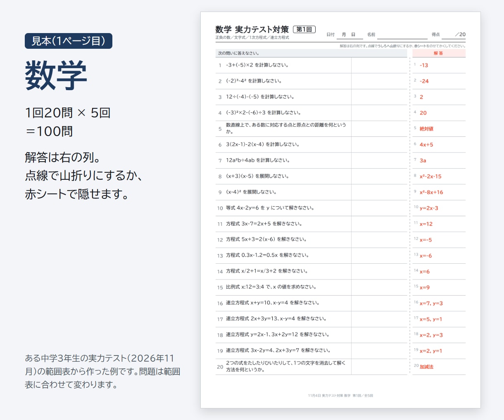Click question 6: 3(2x-1)-2(x-4) を計算しなさい

point(263,145)
